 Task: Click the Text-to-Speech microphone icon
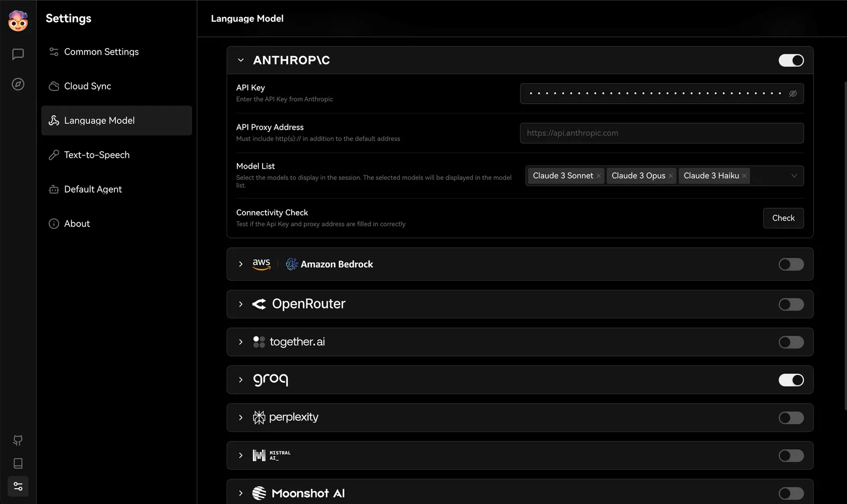[x=53, y=155]
